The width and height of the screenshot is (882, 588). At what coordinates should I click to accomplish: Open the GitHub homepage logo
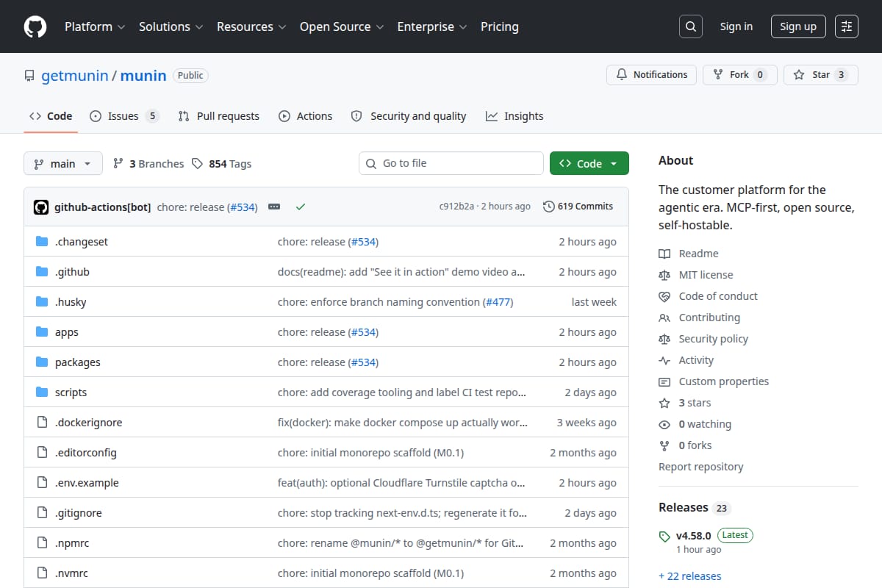pos(35,26)
